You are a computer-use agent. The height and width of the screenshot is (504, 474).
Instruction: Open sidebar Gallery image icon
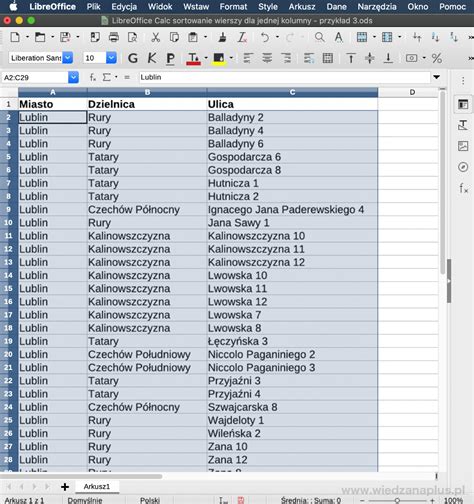pos(463,146)
